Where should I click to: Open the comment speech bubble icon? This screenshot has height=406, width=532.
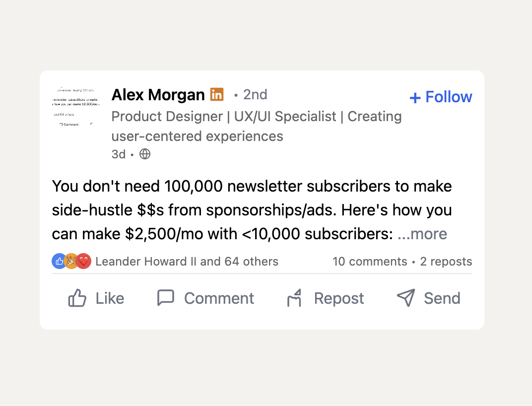tap(165, 298)
